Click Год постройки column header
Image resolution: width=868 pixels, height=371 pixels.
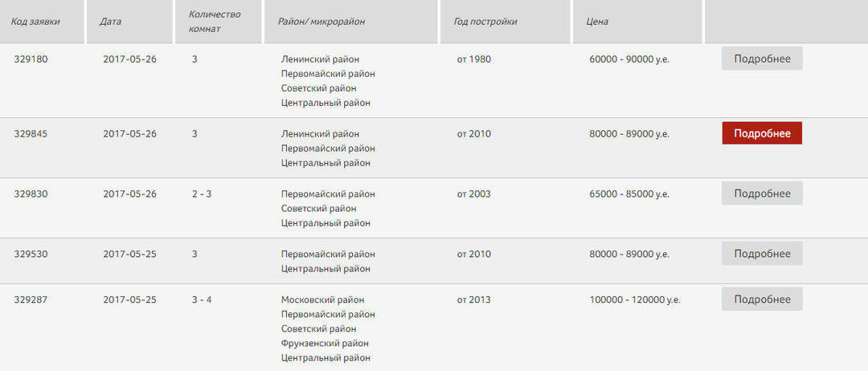coord(485,22)
